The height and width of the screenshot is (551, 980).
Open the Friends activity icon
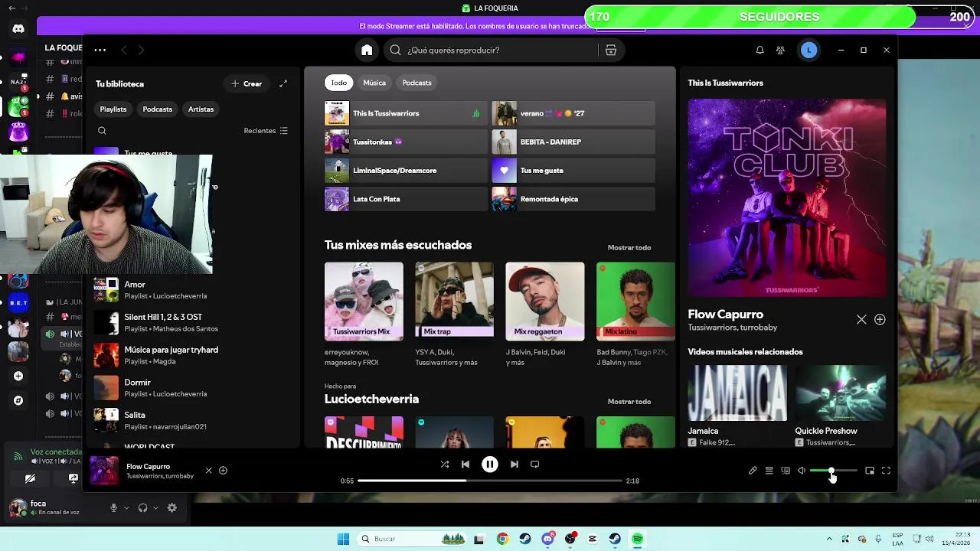click(x=780, y=50)
